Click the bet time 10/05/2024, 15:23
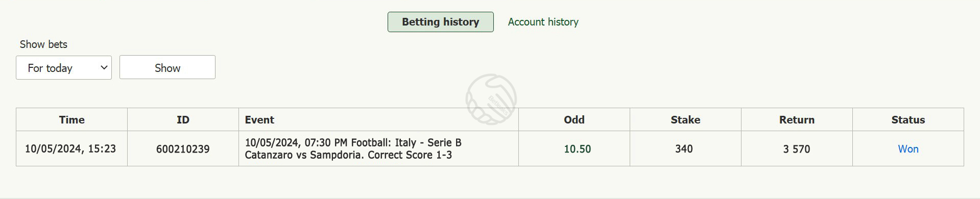Image resolution: width=980 pixels, height=199 pixels. 70,149
